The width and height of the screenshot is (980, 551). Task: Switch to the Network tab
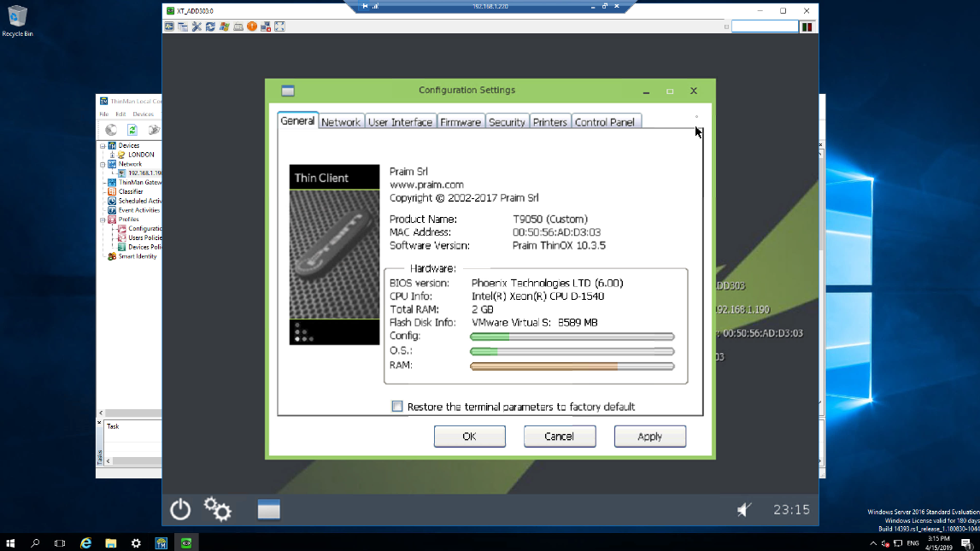click(x=341, y=122)
